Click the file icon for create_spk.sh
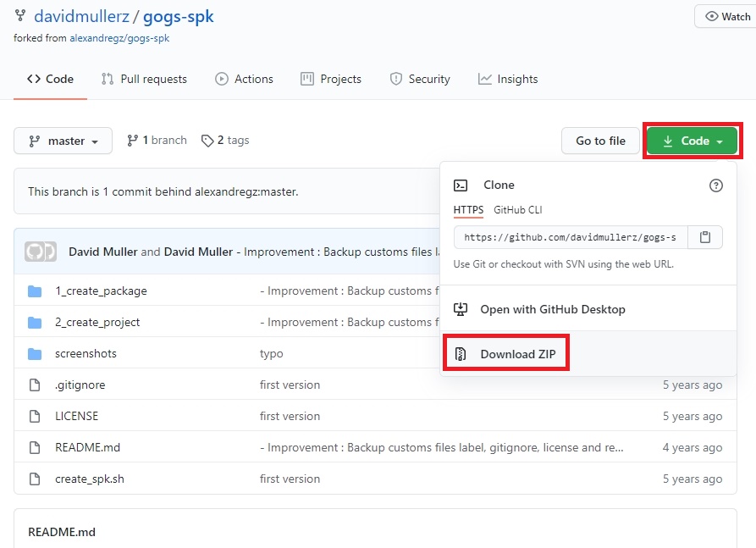Image resolution: width=756 pixels, height=548 pixels. (x=35, y=479)
